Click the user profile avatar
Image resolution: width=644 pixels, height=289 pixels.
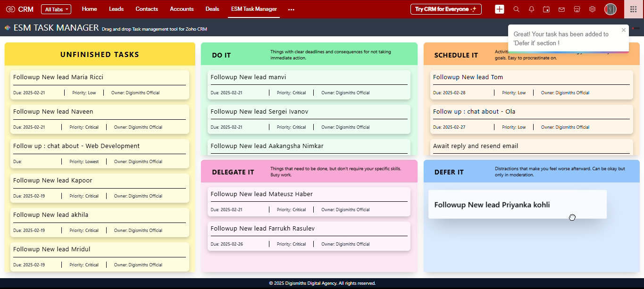click(x=611, y=9)
